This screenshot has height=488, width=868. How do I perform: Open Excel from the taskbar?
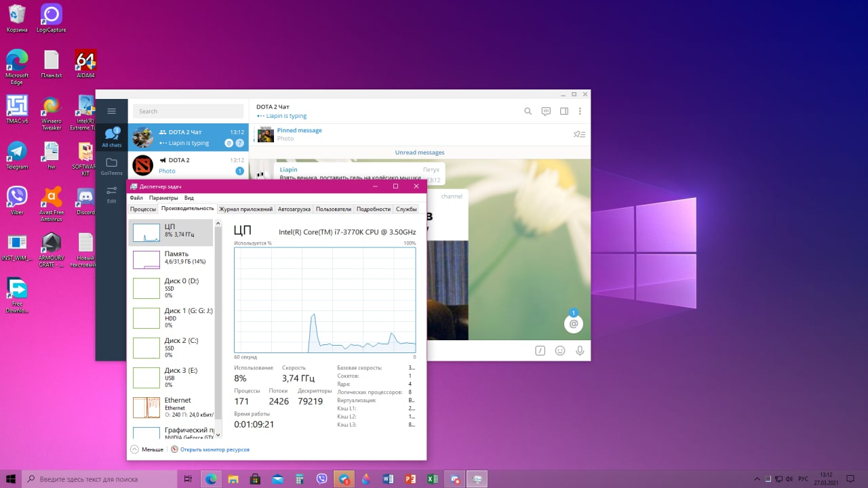coord(432,479)
